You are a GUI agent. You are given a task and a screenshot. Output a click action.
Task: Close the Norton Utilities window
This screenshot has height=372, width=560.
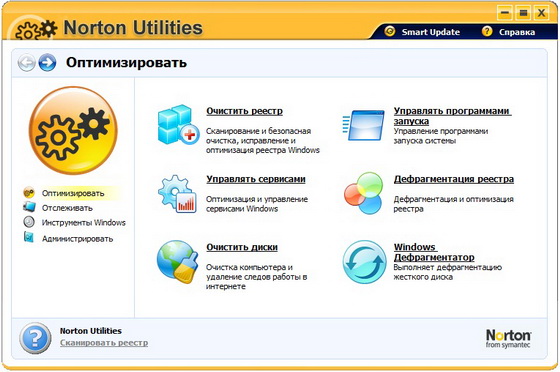(x=541, y=13)
